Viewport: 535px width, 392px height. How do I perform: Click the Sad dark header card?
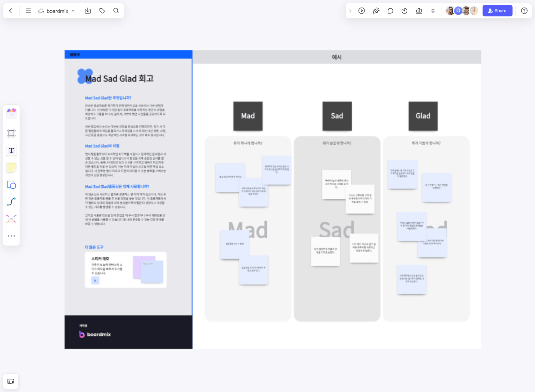(337, 116)
